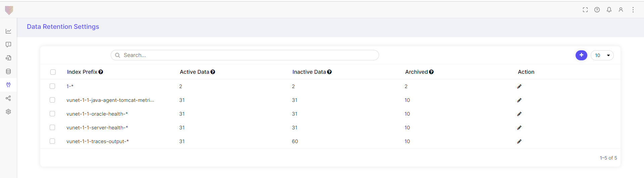Open the user profile icon
This screenshot has width=644, height=178.
coord(621,10)
